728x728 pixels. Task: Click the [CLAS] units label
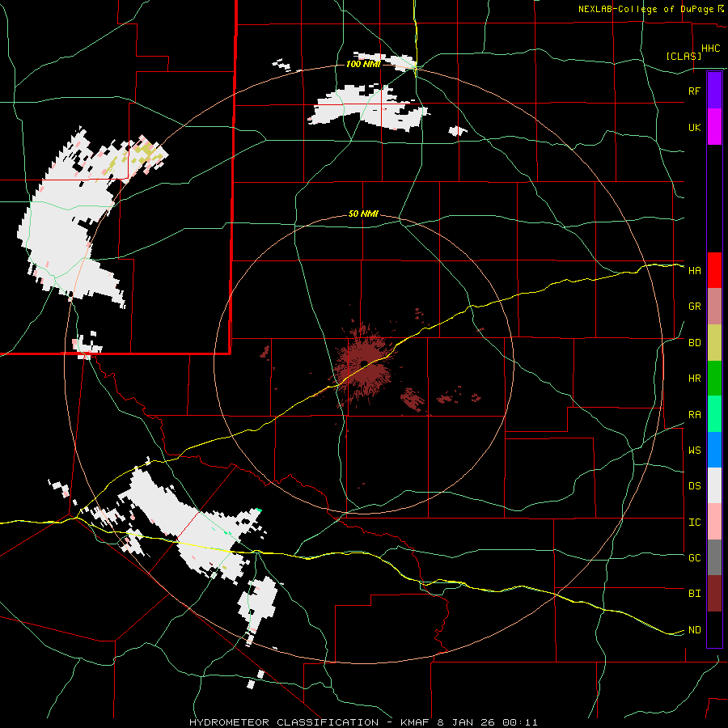[x=684, y=56]
